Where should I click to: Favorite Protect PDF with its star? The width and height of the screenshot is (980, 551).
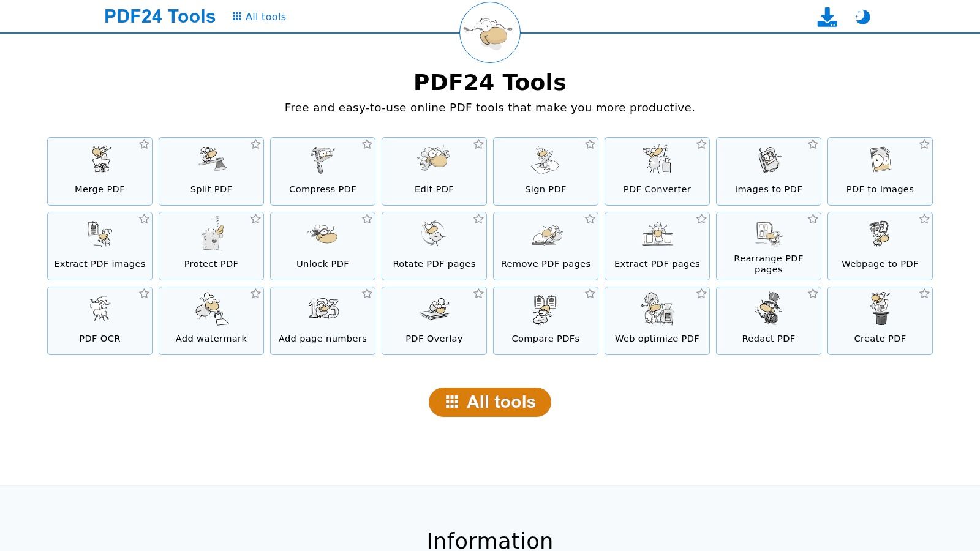[255, 219]
